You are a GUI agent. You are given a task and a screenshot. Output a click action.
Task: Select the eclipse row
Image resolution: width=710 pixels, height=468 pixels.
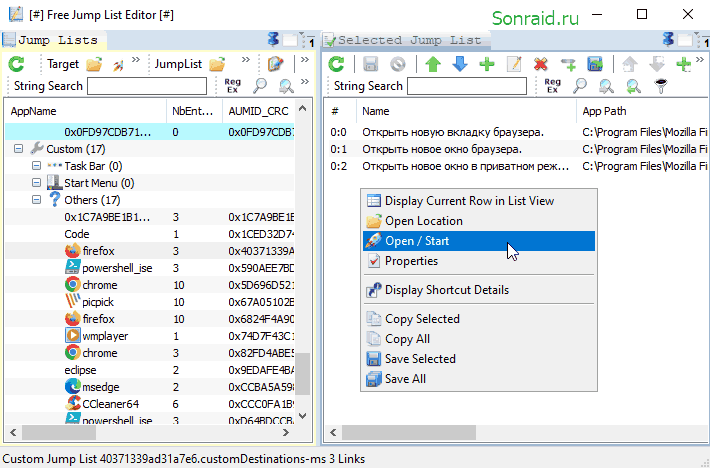(150, 370)
